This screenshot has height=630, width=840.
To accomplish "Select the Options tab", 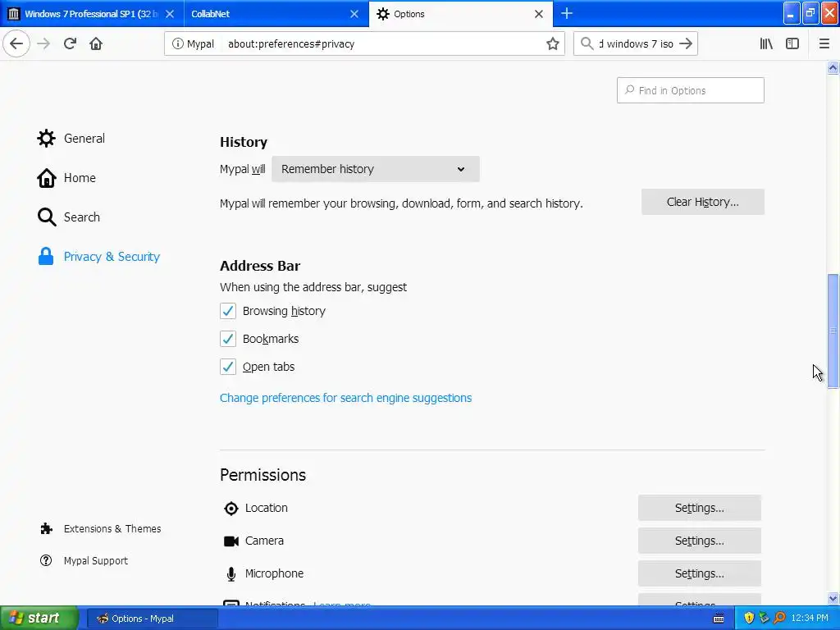I will (461, 14).
